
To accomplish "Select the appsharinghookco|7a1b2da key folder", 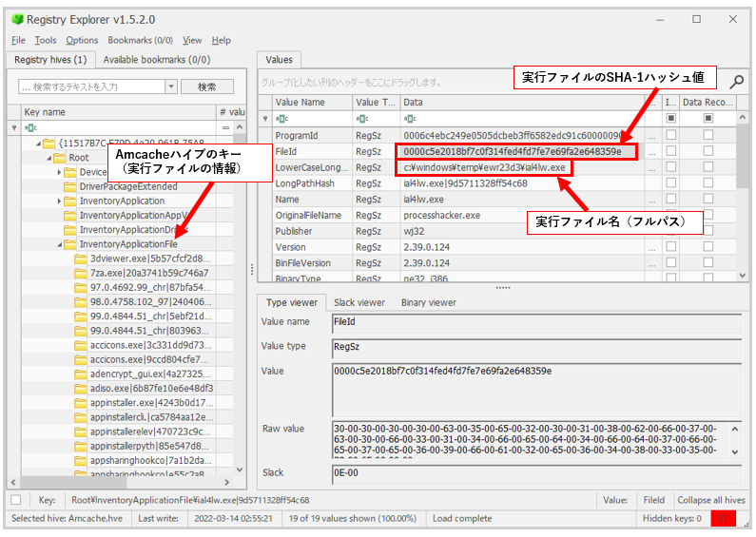I will pyautogui.click(x=151, y=460).
